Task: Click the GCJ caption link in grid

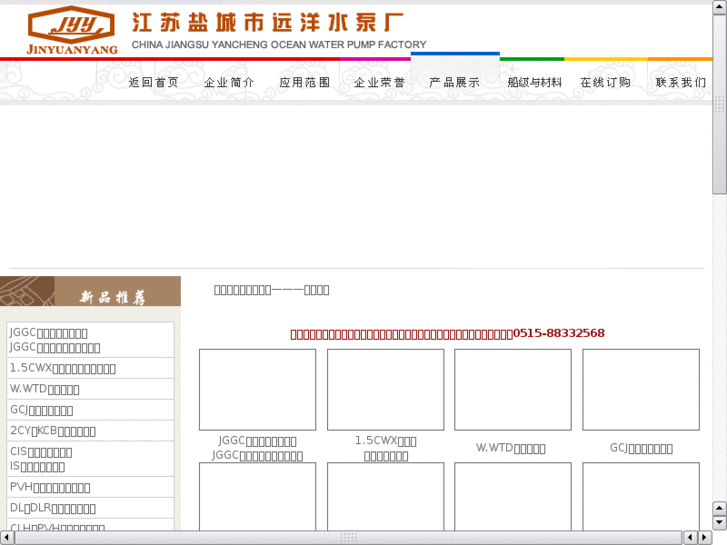Action: coord(641,448)
